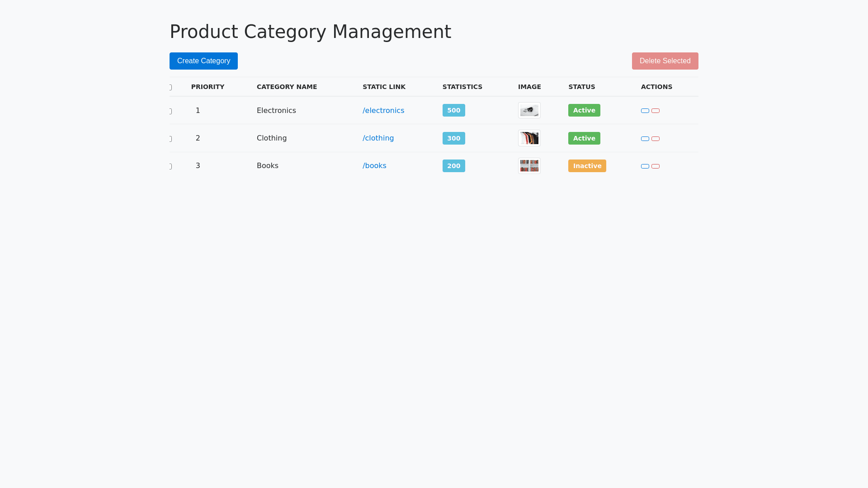Open the Clothing category image thumbnail
This screenshot has height=488, width=868.
click(529, 138)
